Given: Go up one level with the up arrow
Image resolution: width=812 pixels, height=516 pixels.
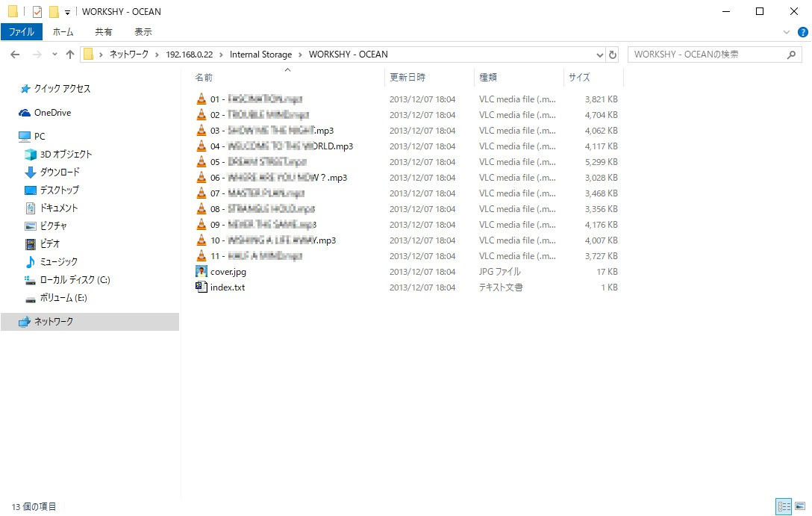Looking at the screenshot, I should [70, 54].
